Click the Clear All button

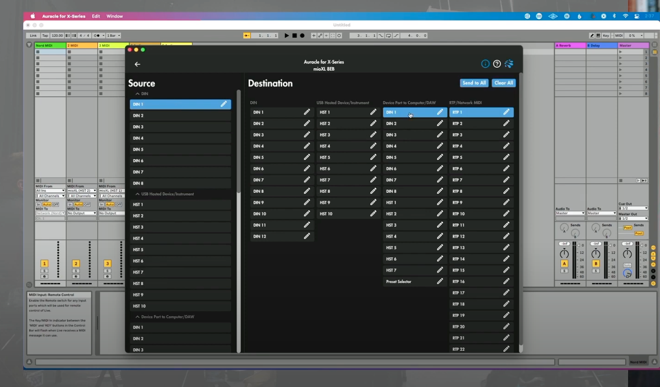coord(503,83)
